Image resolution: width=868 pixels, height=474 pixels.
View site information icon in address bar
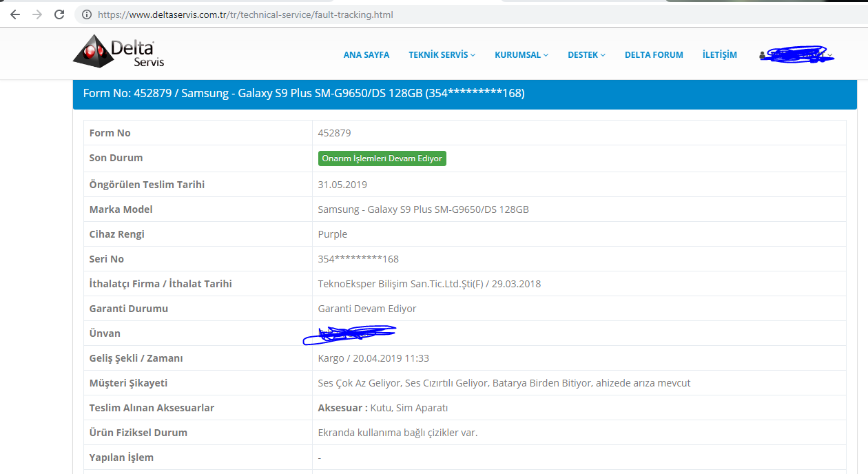click(x=87, y=14)
